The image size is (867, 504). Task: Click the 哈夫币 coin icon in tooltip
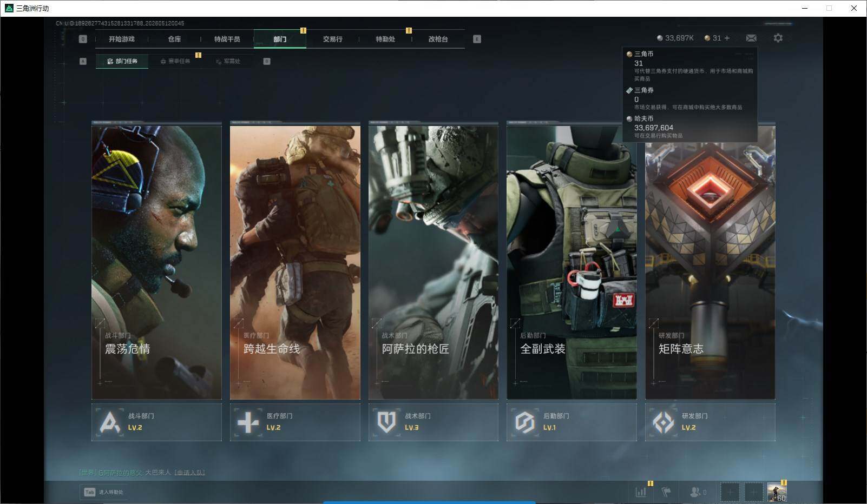[629, 118]
